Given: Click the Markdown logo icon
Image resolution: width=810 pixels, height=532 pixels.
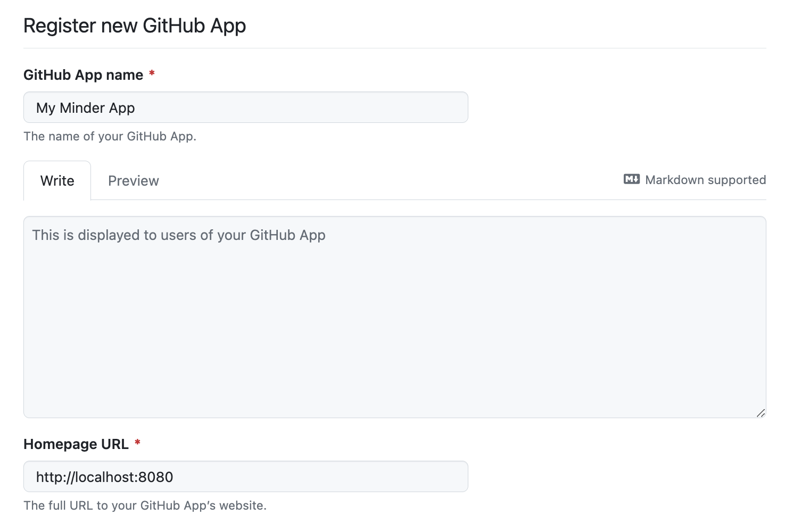Looking at the screenshot, I should (x=631, y=179).
